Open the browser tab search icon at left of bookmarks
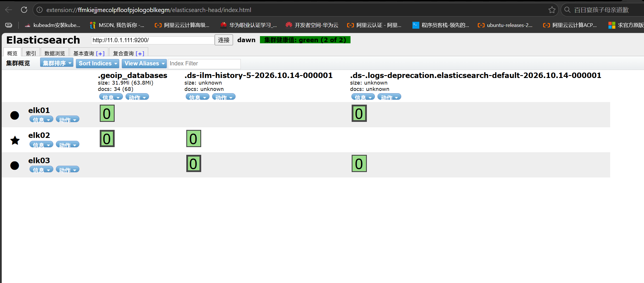The width and height of the screenshot is (644, 283). 9,25
